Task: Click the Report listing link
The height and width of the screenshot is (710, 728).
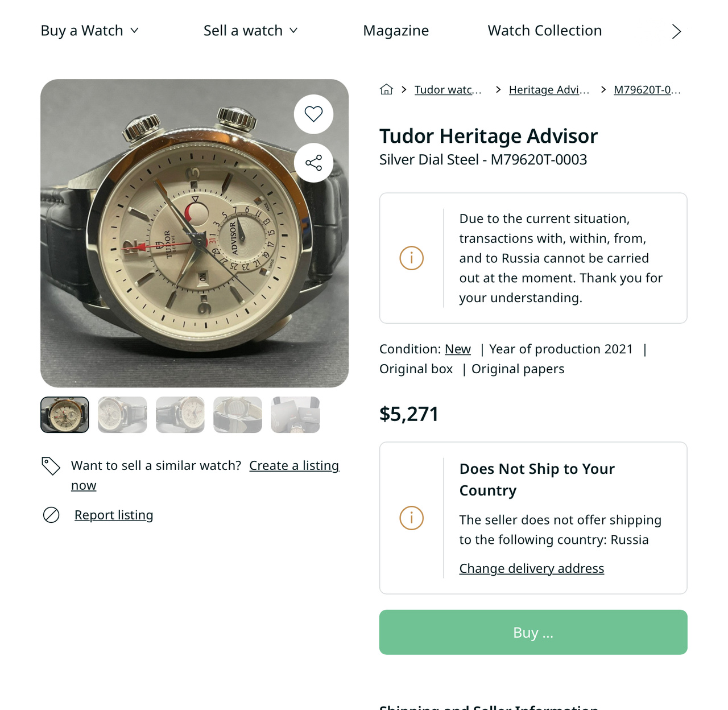Action: pyautogui.click(x=114, y=515)
